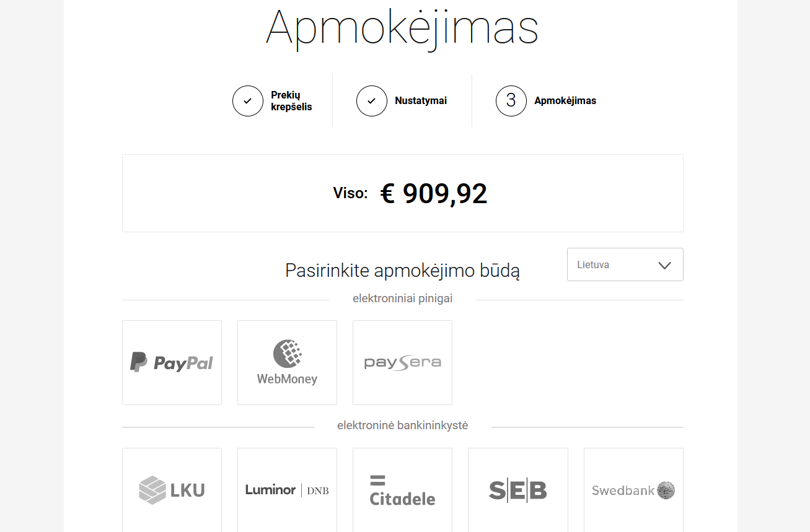
Task: Click the step 3 circle
Action: click(511, 101)
